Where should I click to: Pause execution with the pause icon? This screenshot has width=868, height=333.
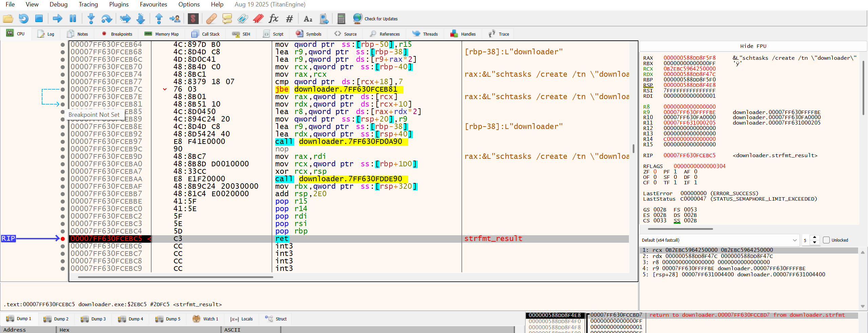(x=73, y=18)
